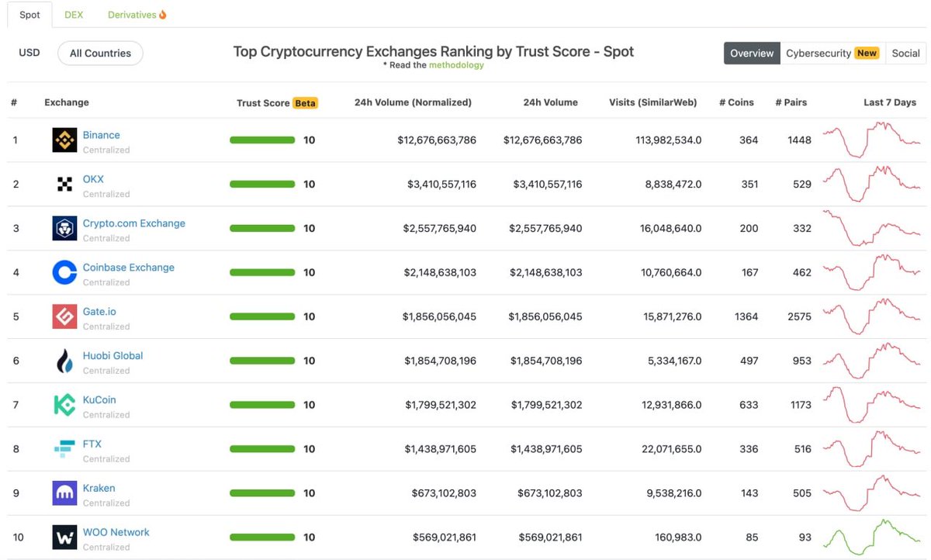
Task: Open the methodology link
Action: [456, 65]
